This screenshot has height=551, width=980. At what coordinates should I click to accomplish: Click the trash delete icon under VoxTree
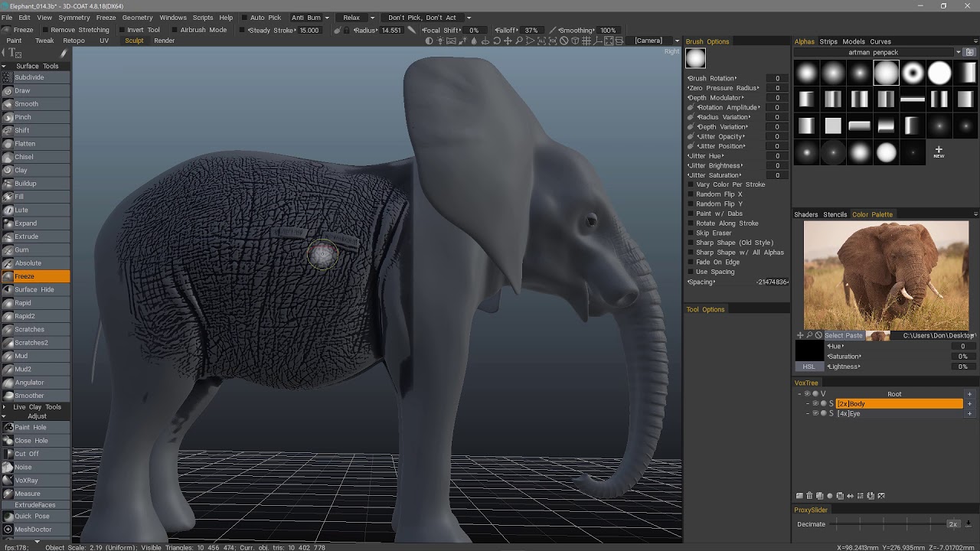tap(809, 496)
